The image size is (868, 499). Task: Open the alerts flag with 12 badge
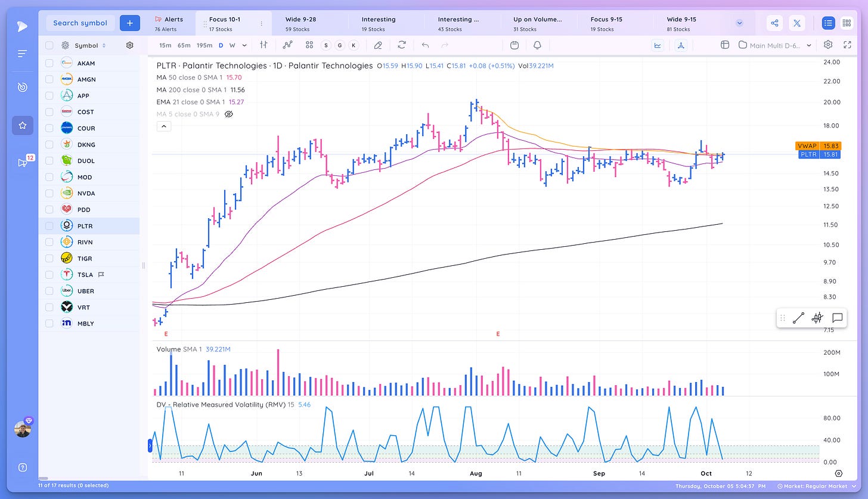pyautogui.click(x=23, y=163)
